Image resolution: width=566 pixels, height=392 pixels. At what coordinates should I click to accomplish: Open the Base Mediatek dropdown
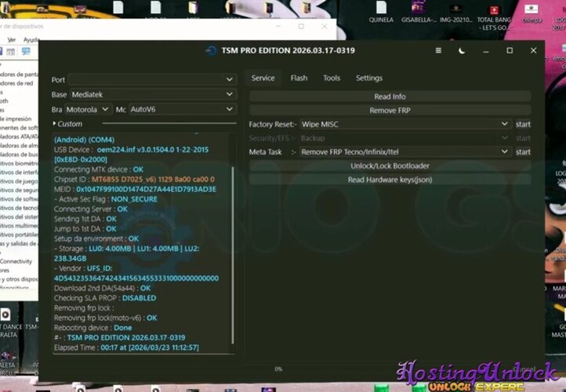[152, 94]
